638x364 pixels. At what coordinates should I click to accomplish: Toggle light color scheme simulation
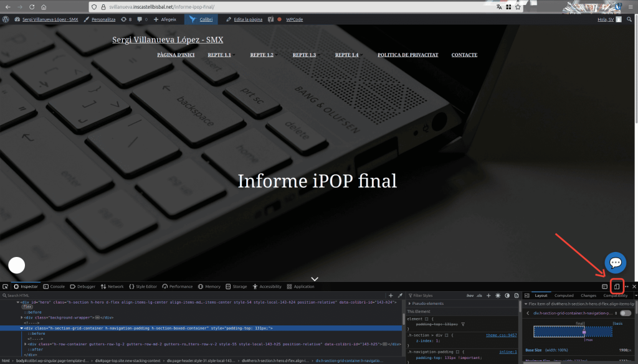pyautogui.click(x=498, y=296)
